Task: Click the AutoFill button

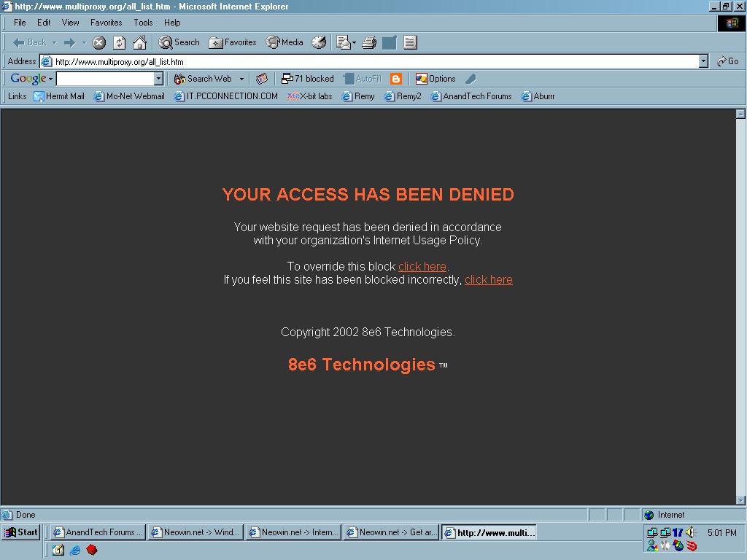Action: point(363,79)
